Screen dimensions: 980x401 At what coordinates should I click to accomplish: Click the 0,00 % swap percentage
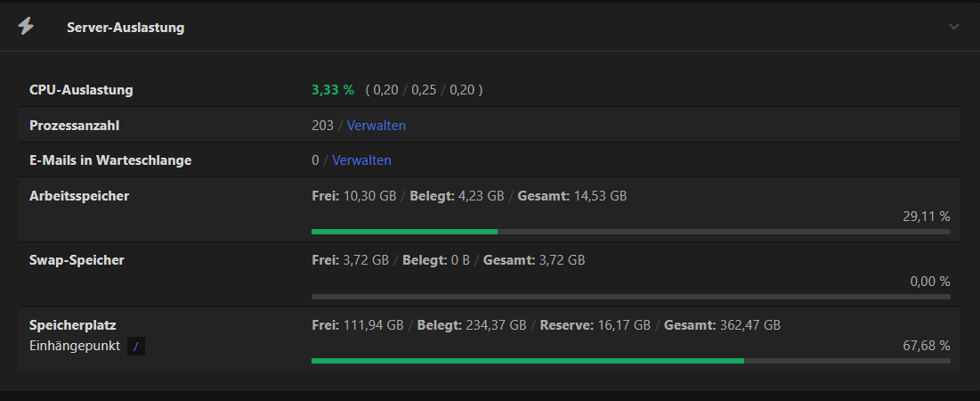tap(929, 281)
